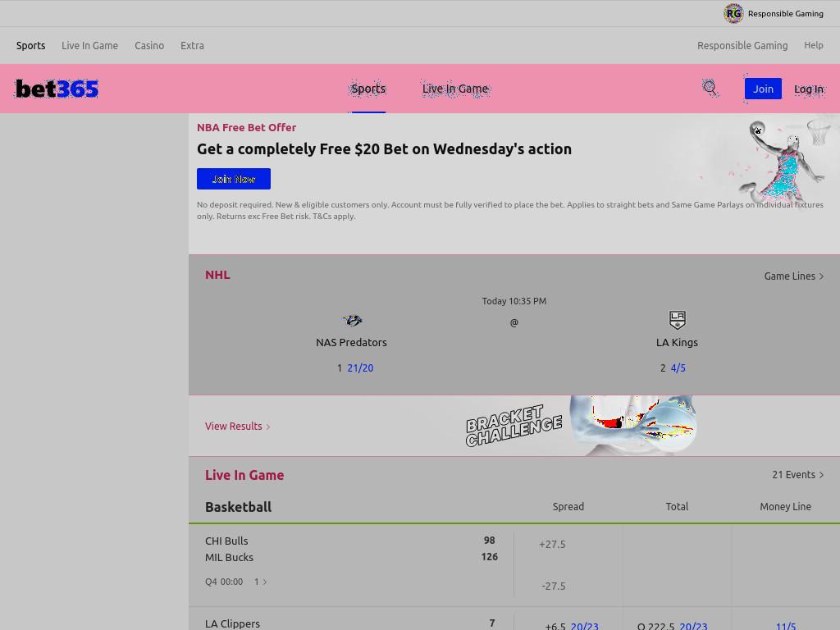Click the LA Kings team logo
The height and width of the screenshot is (630, 840).
678,320
